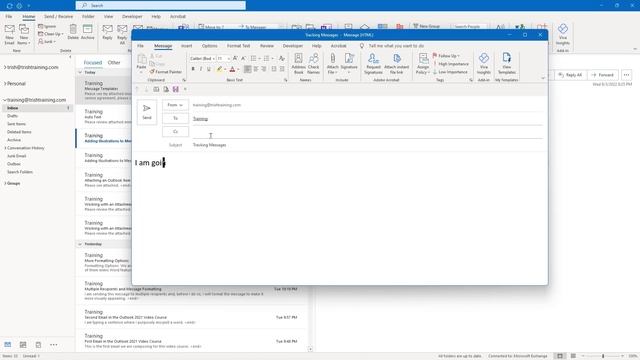Click the Increase Indent icon
The height and width of the screenshot is (360, 640).
coord(282,69)
